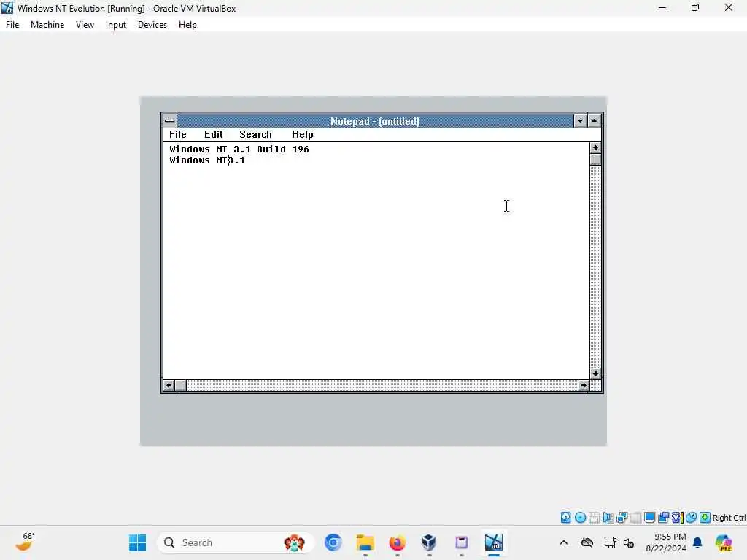The width and height of the screenshot is (747, 560).
Task: Click the muted volume tray icon
Action: pyautogui.click(x=628, y=542)
